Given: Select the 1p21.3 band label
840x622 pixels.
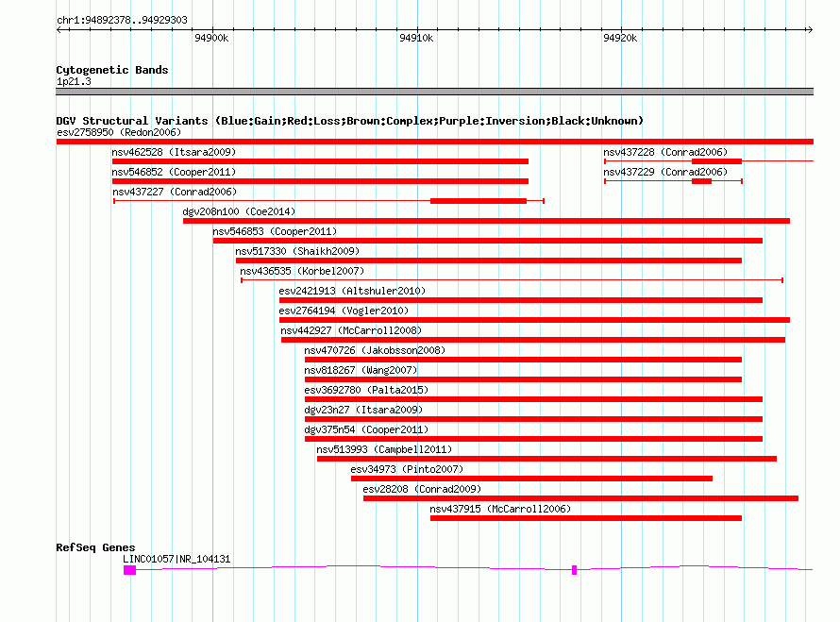Looking at the screenshot, I should pyautogui.click(x=74, y=81).
